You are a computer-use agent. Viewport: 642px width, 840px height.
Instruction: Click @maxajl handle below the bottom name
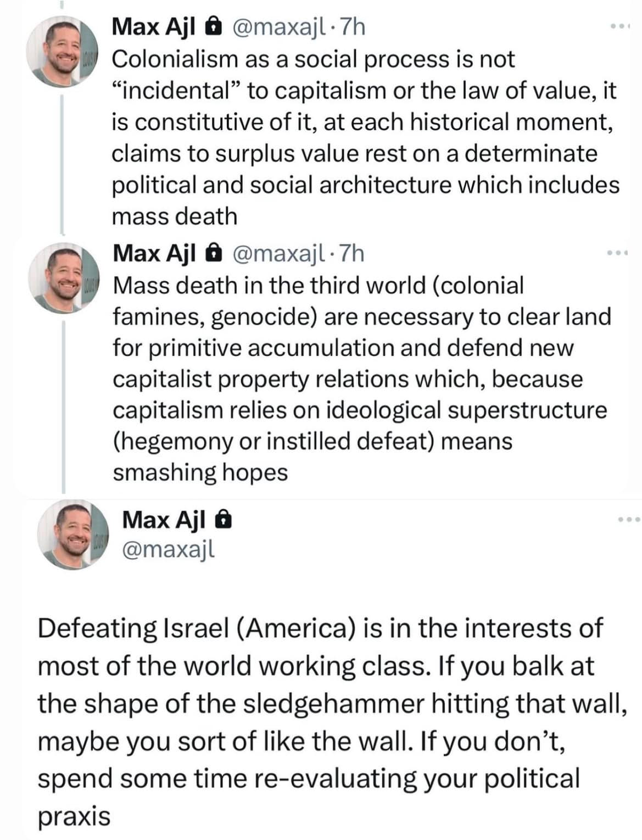168,548
